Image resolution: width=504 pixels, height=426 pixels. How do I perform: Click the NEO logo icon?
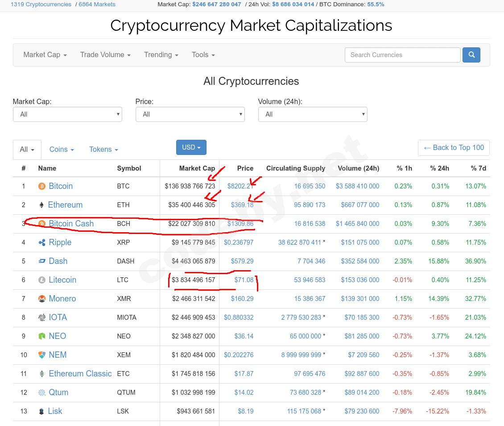coord(42,336)
